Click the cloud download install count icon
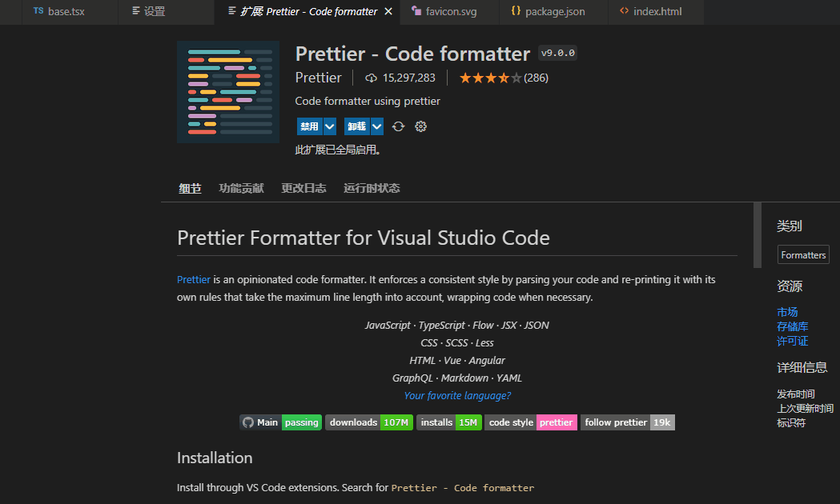 pyautogui.click(x=371, y=78)
